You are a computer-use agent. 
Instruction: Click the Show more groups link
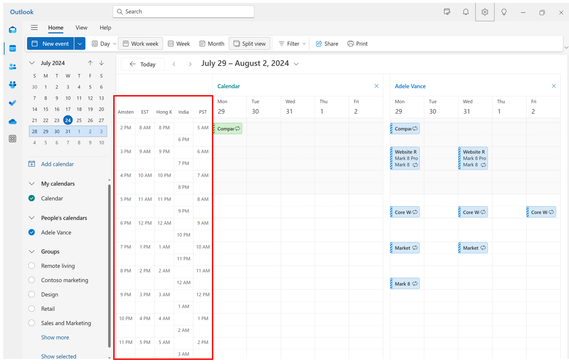(x=55, y=338)
